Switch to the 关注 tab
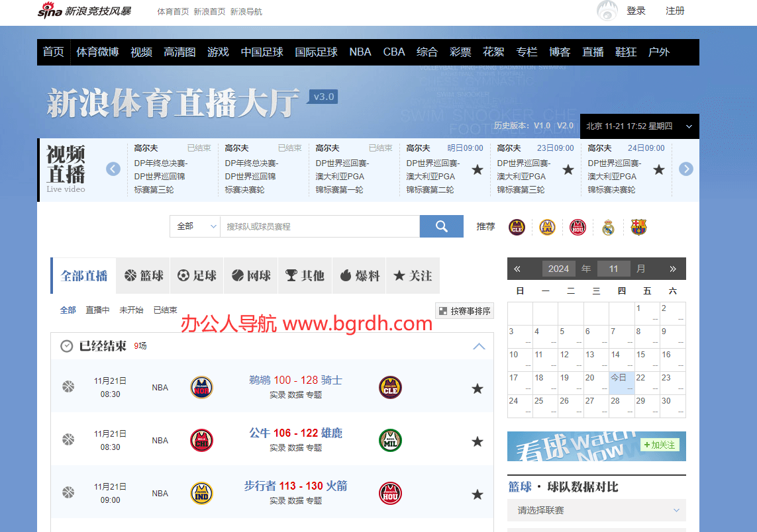Screen dimensions: 757x532 coord(413,275)
